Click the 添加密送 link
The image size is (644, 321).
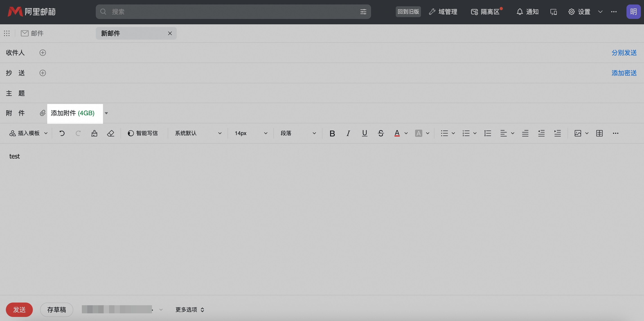pyautogui.click(x=624, y=73)
